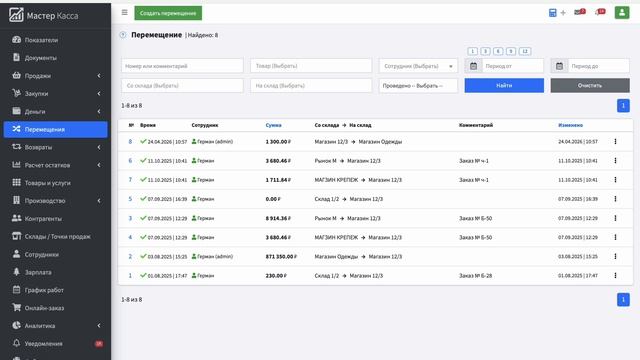Click the Мастер Касса logo
This screenshot has width=640, height=360.
point(43,16)
